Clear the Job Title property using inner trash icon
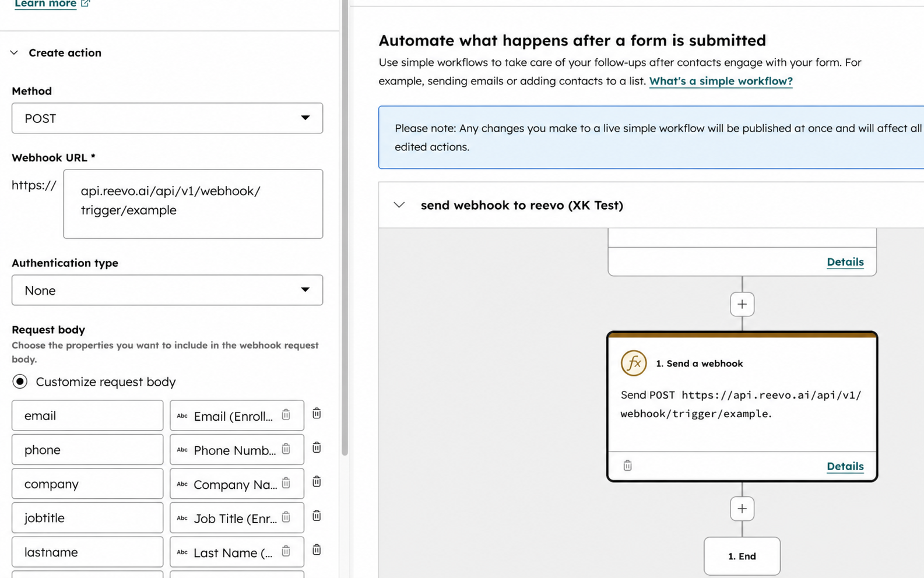This screenshot has height=578, width=924. [286, 517]
